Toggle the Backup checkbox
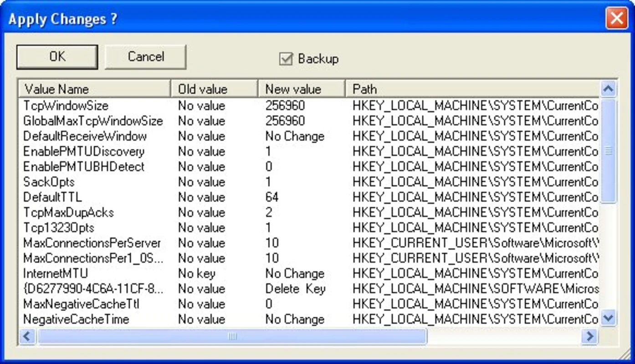Image resolution: width=635 pixels, height=364 pixels. (286, 59)
